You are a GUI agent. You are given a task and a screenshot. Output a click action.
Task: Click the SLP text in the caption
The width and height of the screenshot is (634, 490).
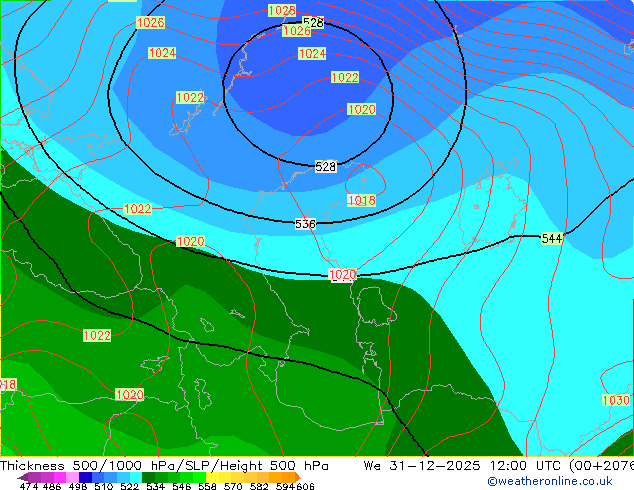[x=197, y=465]
